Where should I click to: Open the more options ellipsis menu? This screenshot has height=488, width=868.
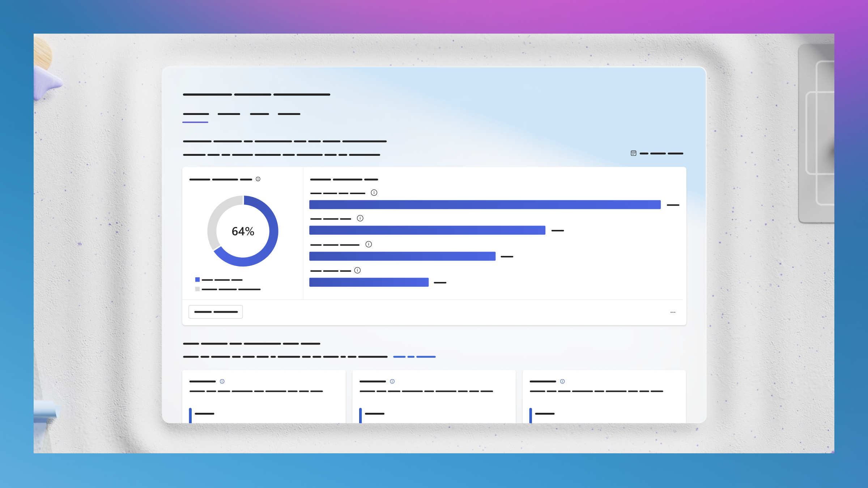(673, 312)
